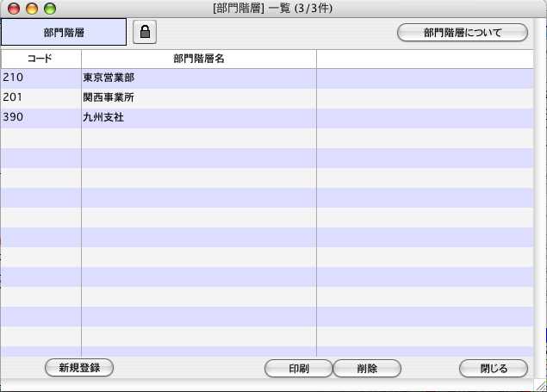Print the list with 印刷
Image resolution: width=547 pixels, height=392 pixels.
[x=298, y=368]
